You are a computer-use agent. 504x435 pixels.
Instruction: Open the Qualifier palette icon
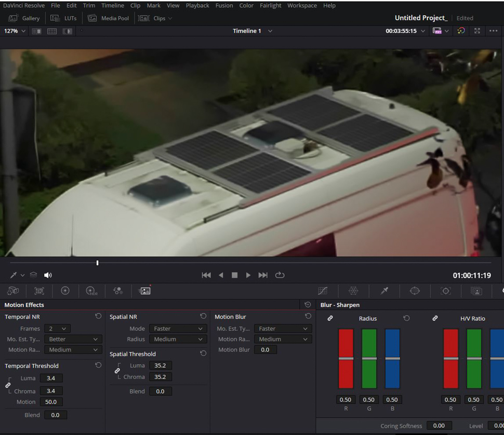[x=384, y=291]
